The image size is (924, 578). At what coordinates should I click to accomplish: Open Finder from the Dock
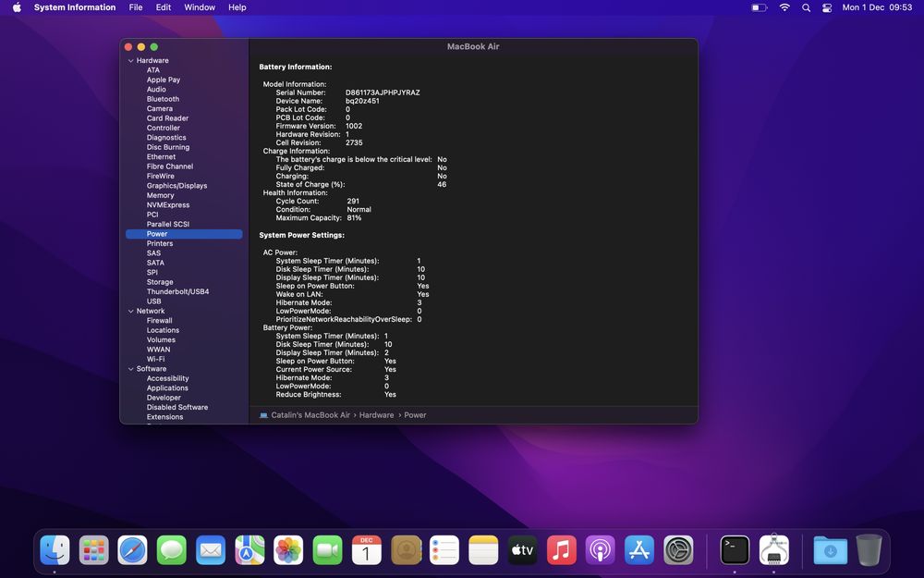[x=55, y=549]
